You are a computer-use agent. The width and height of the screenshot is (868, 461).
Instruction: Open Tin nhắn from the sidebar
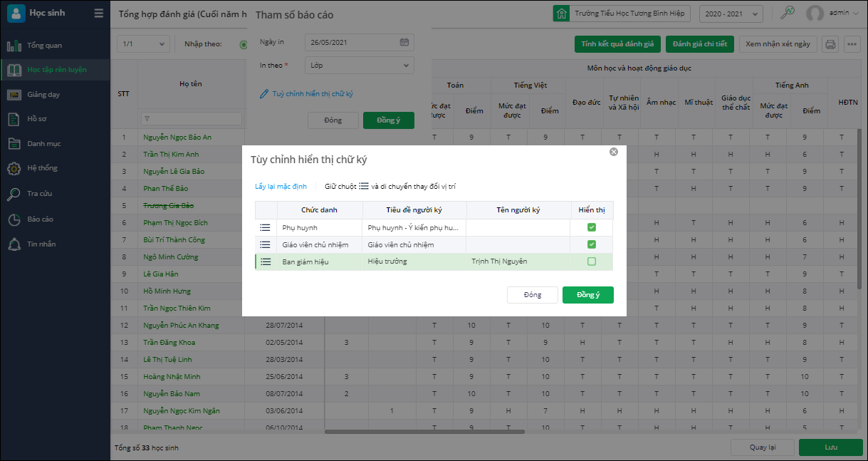point(41,244)
